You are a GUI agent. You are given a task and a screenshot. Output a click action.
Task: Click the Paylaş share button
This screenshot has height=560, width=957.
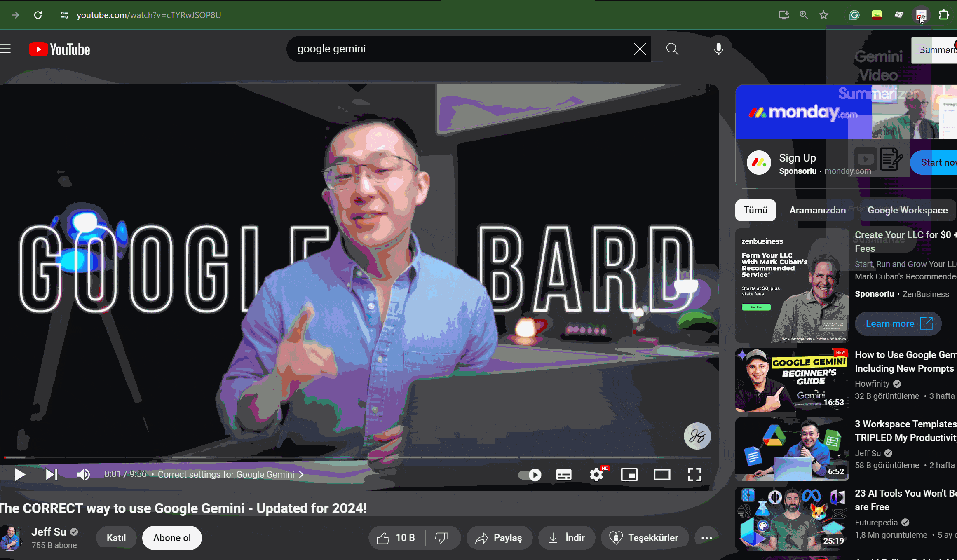pyautogui.click(x=499, y=538)
